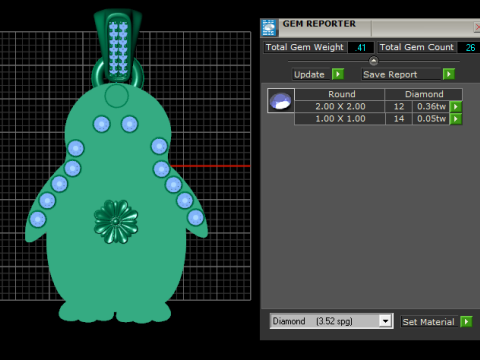Click the Total Gem Count value 26

click(470, 48)
